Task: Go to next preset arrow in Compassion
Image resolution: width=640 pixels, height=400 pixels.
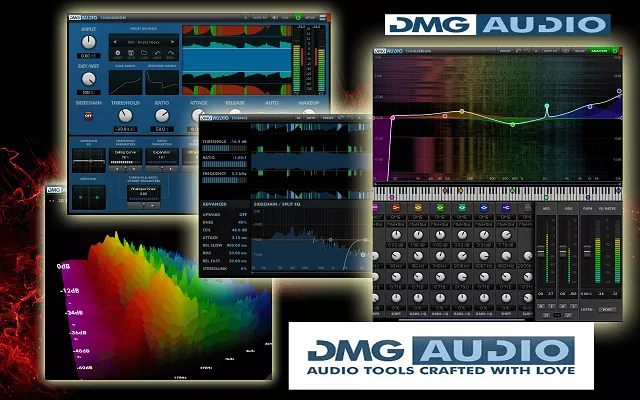Action: pyautogui.click(x=173, y=42)
